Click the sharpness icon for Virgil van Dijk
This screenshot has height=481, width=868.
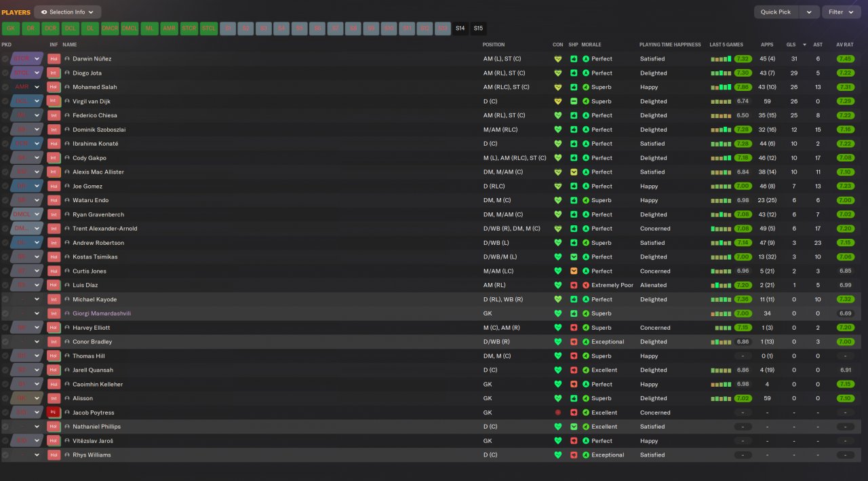click(574, 102)
